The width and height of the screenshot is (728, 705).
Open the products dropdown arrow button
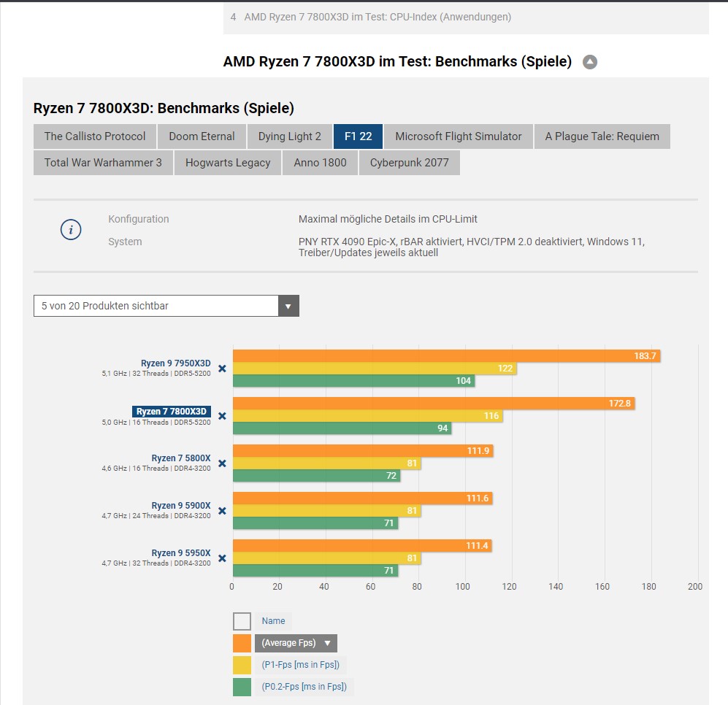[x=288, y=306]
